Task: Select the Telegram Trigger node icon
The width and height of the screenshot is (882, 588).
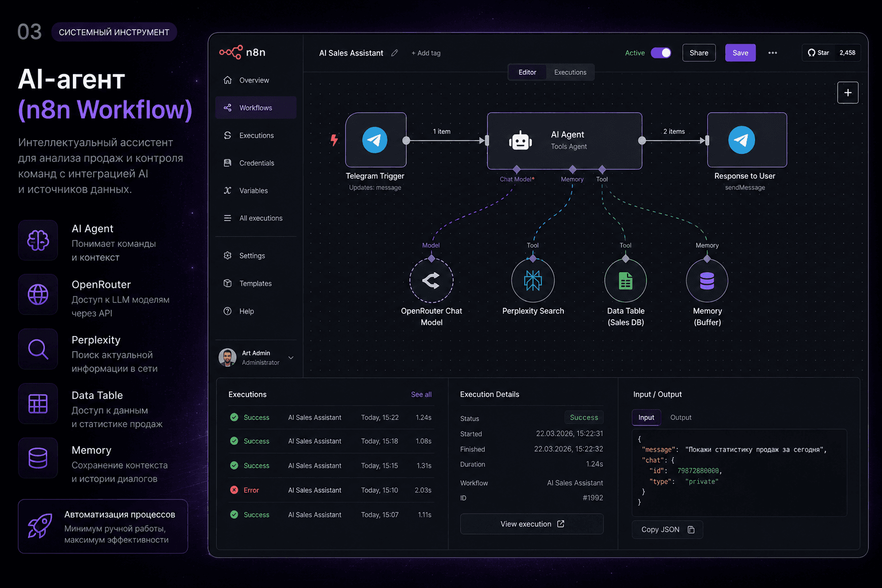Action: pyautogui.click(x=376, y=140)
